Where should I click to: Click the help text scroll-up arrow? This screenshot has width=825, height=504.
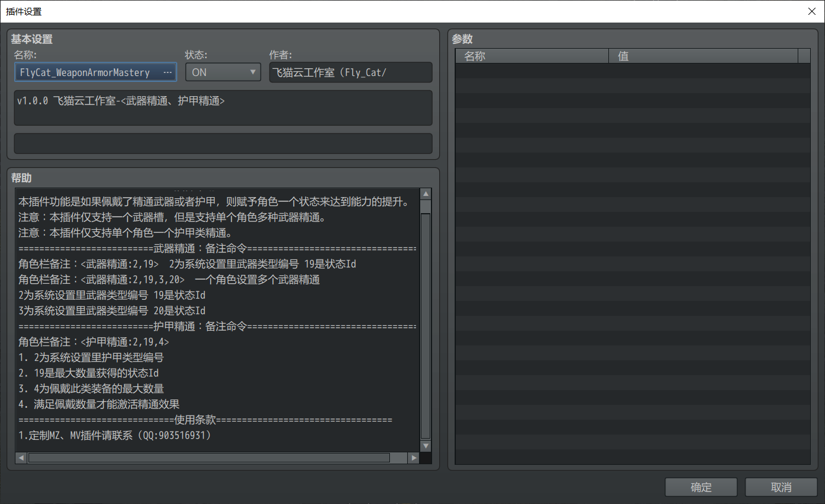pyautogui.click(x=425, y=195)
